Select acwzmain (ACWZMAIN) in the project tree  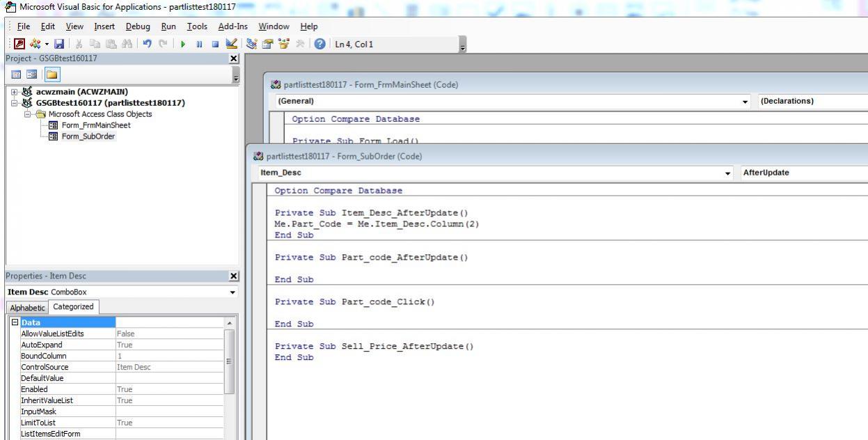point(82,92)
